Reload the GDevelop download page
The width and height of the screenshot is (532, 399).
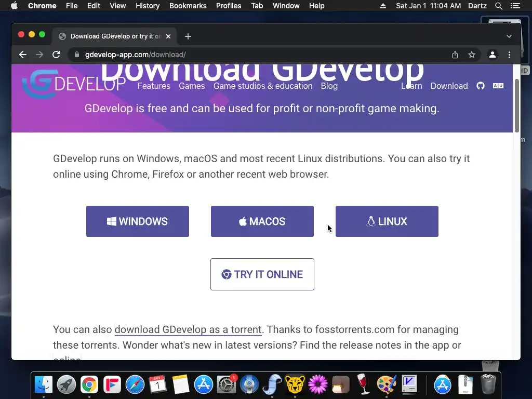pos(56,55)
